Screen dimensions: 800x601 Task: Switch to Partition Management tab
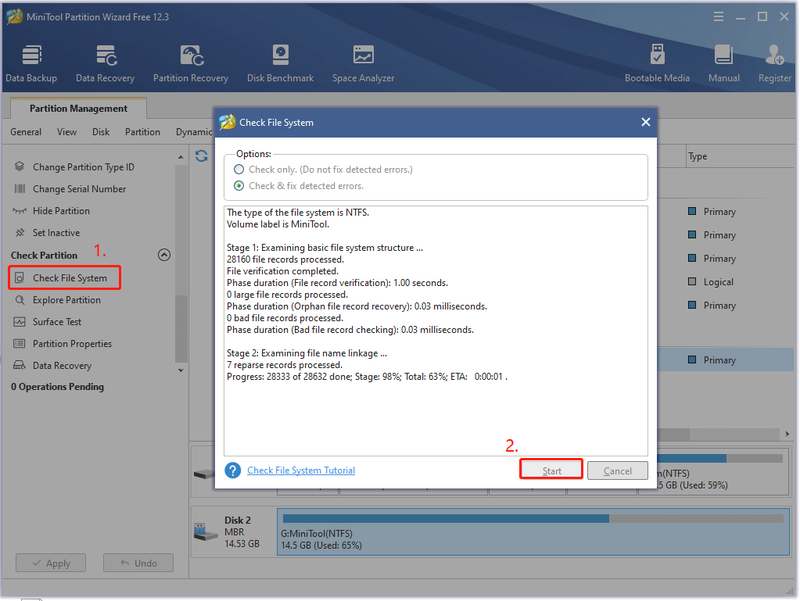pos(78,108)
